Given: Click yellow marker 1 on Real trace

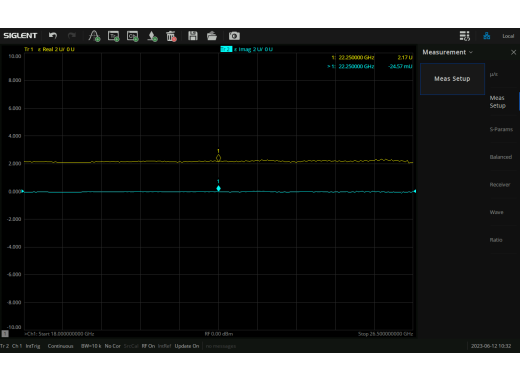Looking at the screenshot, I should pos(218,158).
